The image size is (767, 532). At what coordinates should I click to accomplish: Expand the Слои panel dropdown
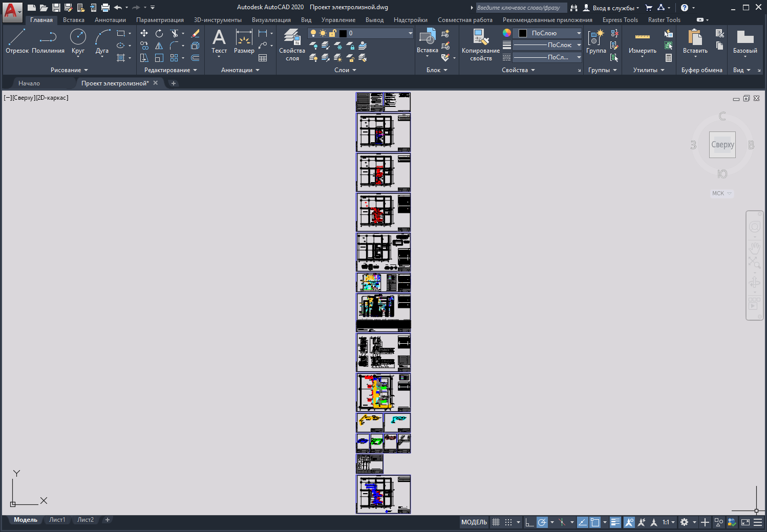pos(345,70)
